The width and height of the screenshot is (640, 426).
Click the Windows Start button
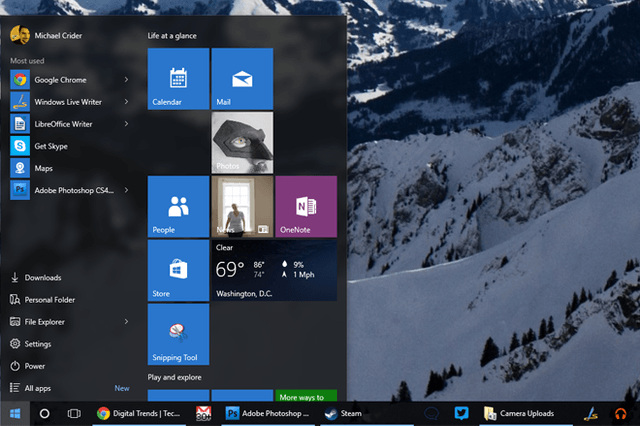(x=15, y=414)
